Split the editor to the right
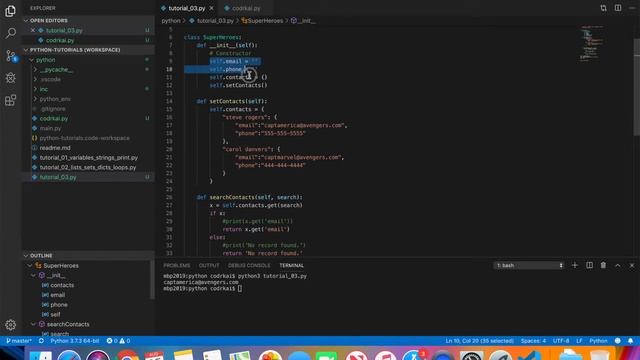This screenshot has width=640, height=360. (x=618, y=8)
